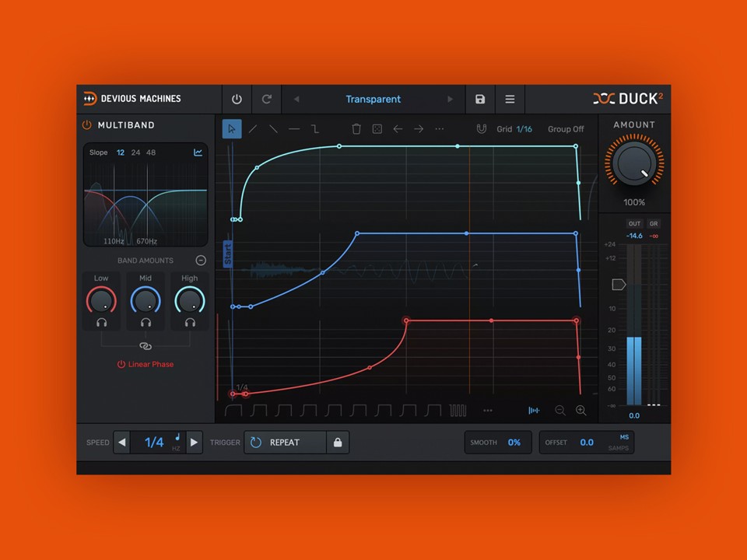Image resolution: width=747 pixels, height=560 pixels.
Task: Set crossover slope to 12
Action: click(121, 152)
